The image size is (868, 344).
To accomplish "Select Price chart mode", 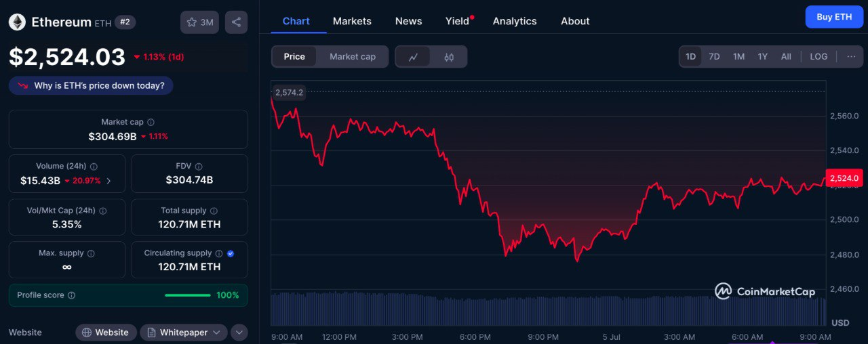I will click(x=294, y=57).
